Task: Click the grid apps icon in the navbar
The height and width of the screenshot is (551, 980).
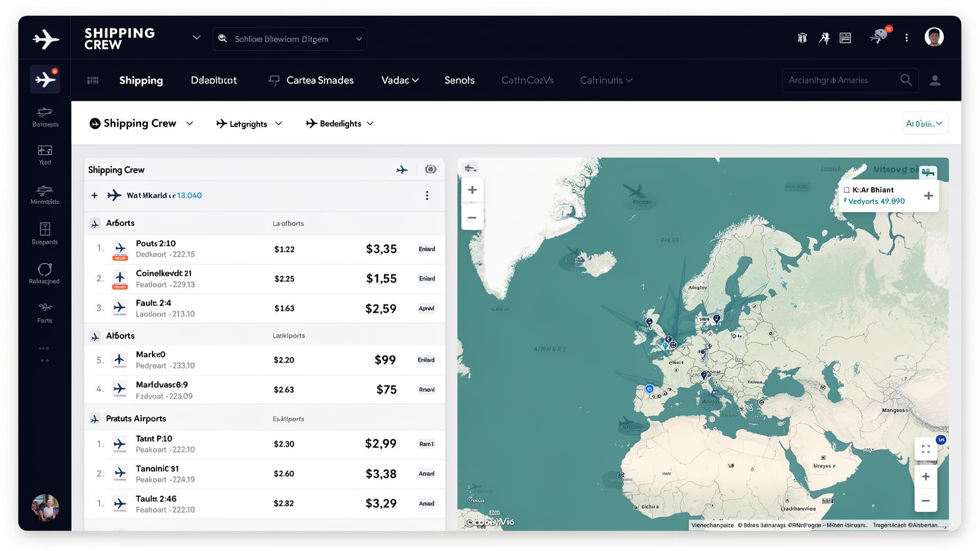Action: coord(93,80)
